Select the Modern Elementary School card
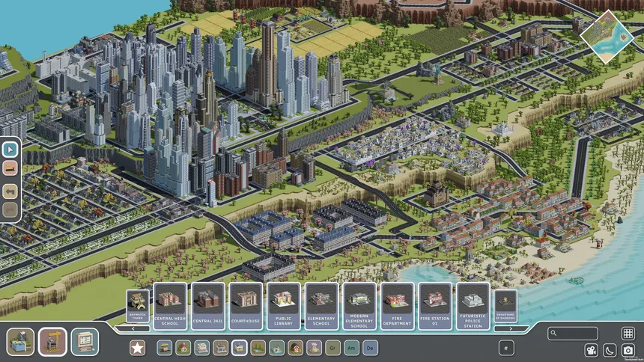Screen dimensions: 644x362 point(359,306)
